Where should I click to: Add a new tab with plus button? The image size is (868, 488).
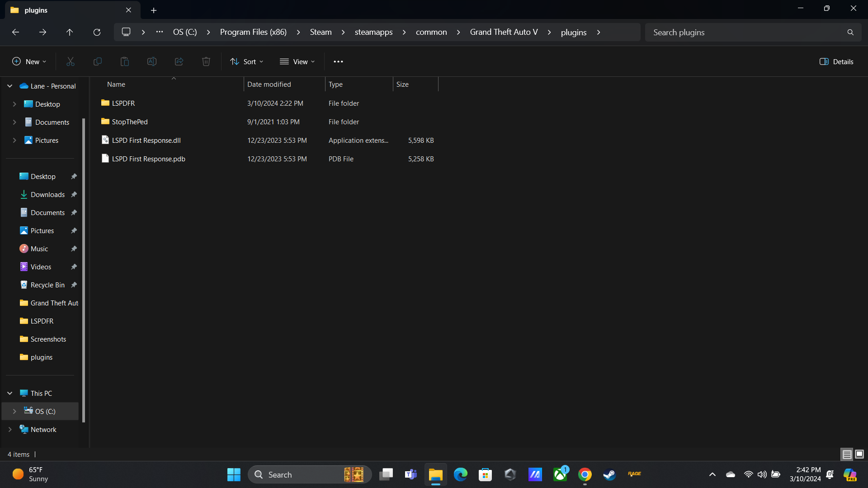point(154,10)
